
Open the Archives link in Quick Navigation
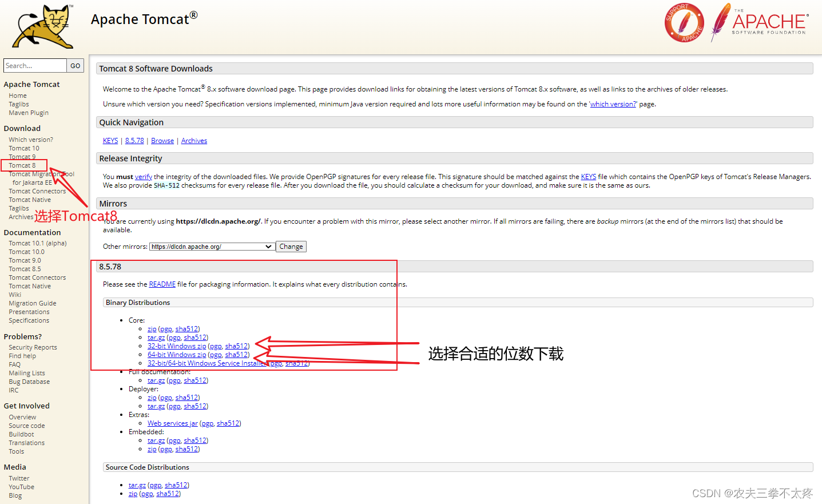pos(194,141)
